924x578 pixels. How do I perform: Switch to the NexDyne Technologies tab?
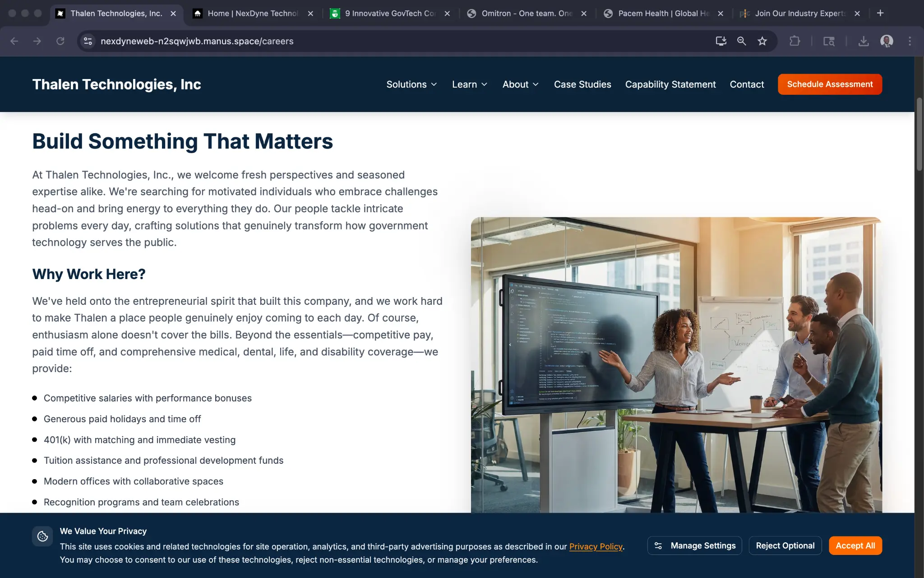(253, 14)
